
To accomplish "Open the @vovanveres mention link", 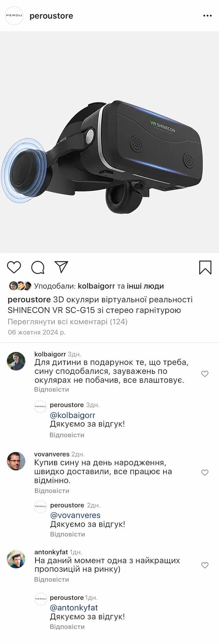I will point(75,515).
